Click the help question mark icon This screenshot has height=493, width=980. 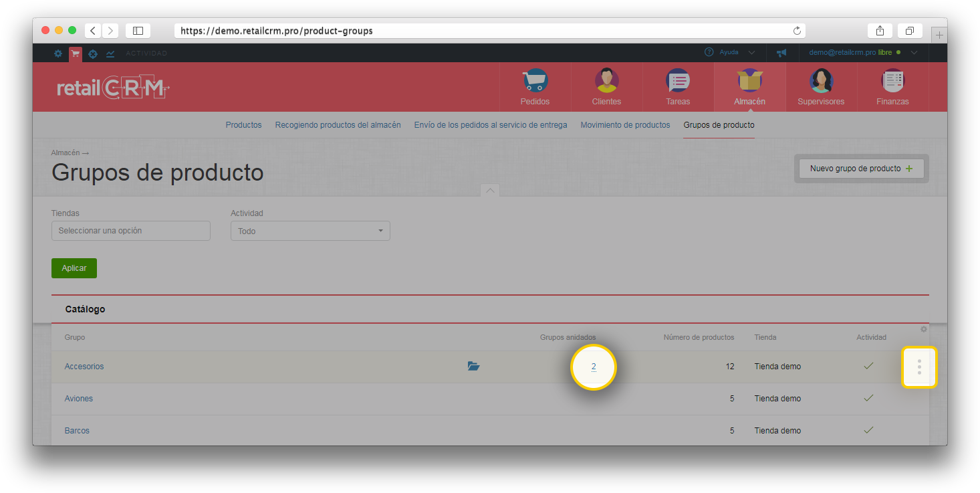[709, 52]
